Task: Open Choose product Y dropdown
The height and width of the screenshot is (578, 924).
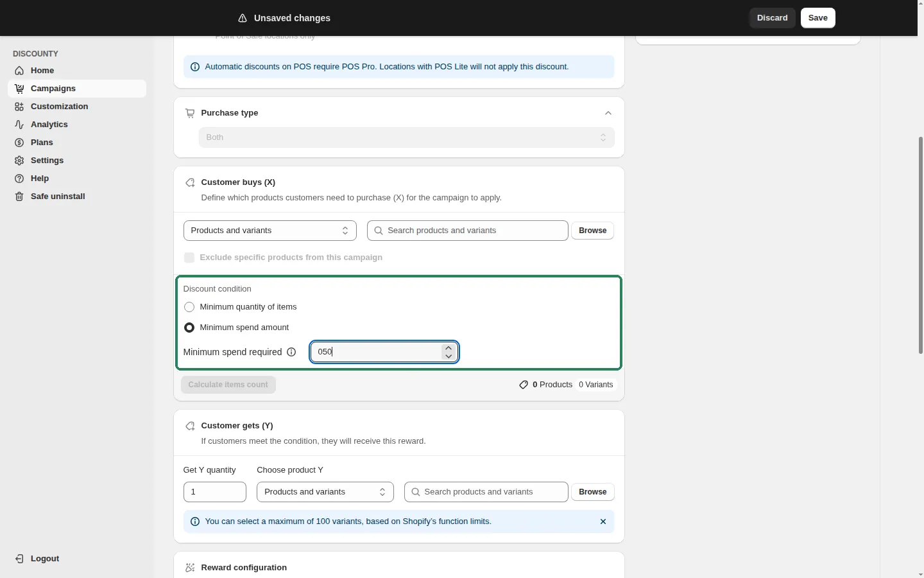Action: (325, 492)
